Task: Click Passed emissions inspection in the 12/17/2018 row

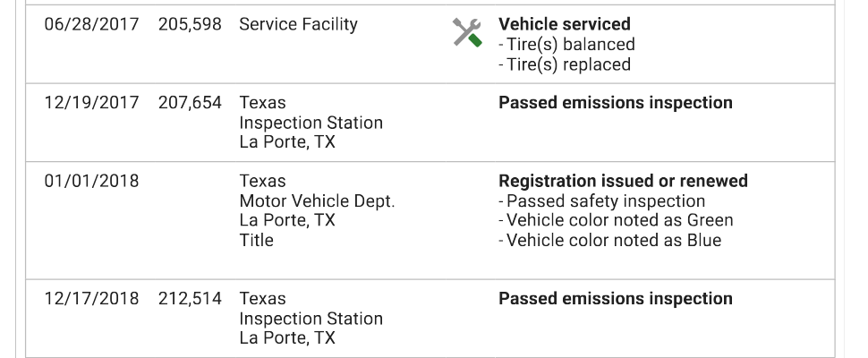Action: pos(615,299)
